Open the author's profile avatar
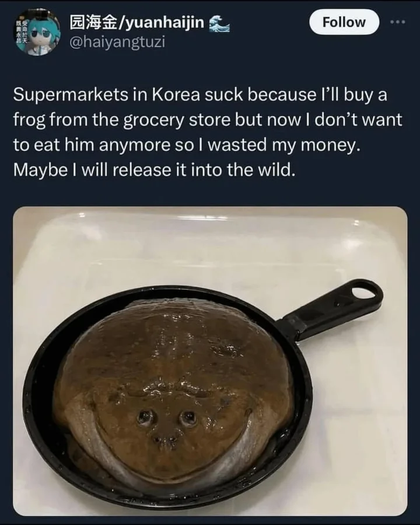 coord(36,33)
